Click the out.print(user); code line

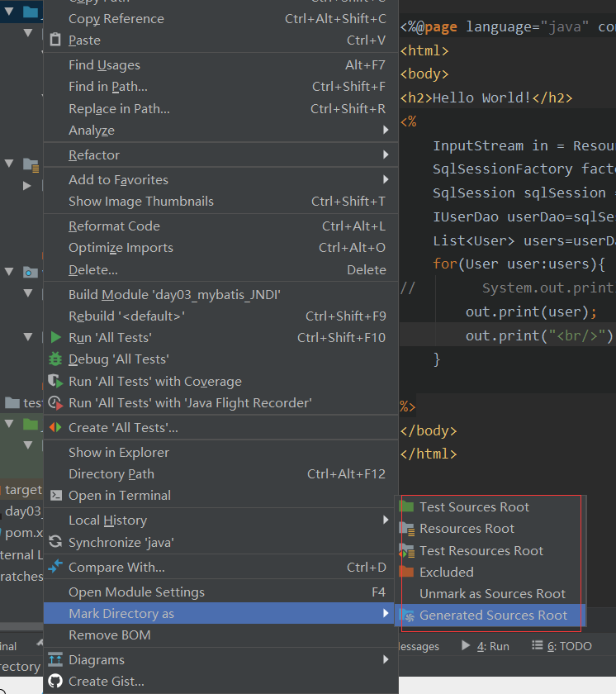click(x=531, y=312)
